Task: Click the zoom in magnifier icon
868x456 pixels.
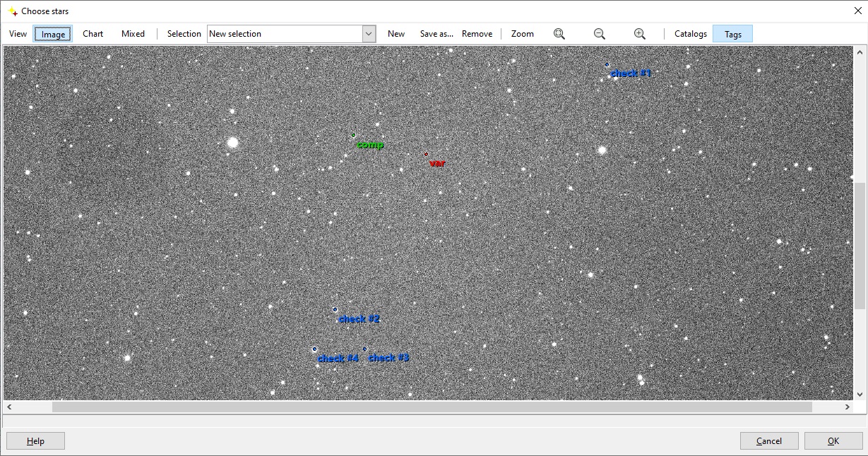Action: (x=640, y=34)
